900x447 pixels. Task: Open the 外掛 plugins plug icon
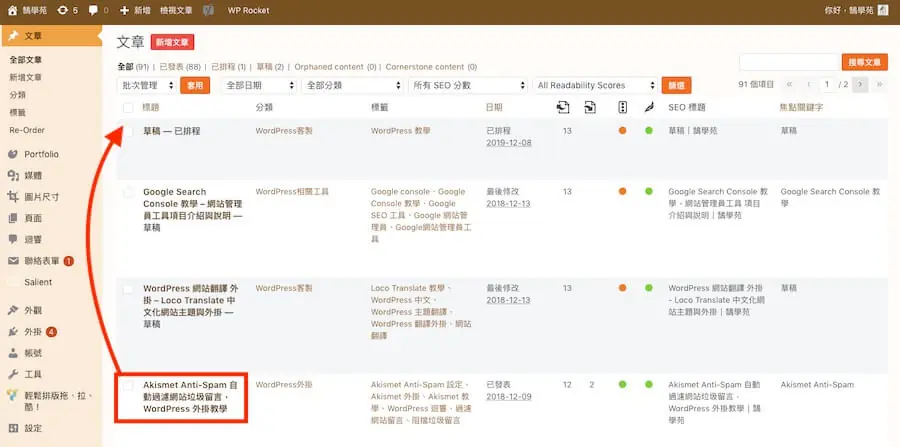[x=13, y=332]
